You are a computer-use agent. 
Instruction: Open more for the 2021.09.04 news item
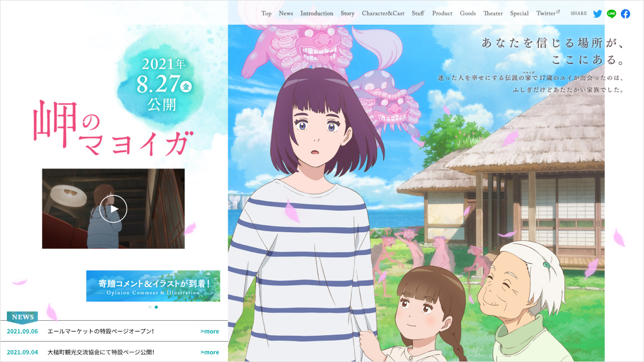(x=210, y=352)
